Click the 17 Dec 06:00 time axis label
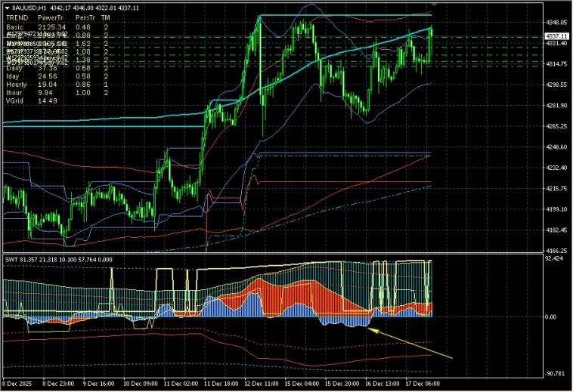 (424, 383)
